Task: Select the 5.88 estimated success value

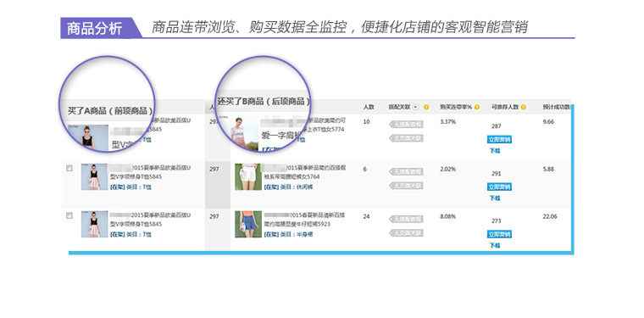Action: pyautogui.click(x=548, y=169)
